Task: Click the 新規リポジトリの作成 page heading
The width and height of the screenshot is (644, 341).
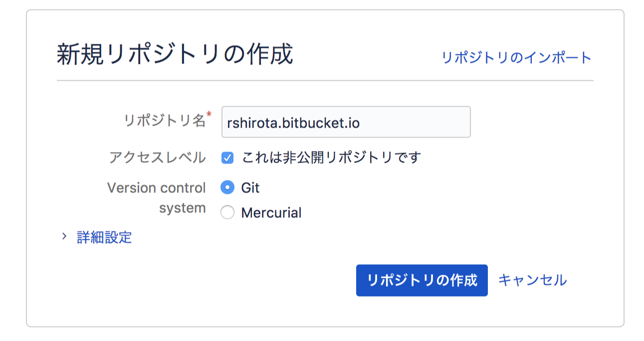Action: (175, 54)
